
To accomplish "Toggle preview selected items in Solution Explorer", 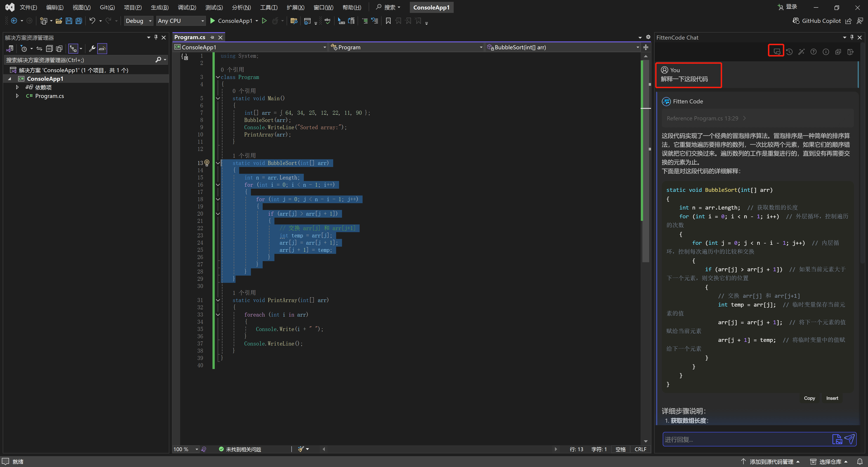I will click(x=102, y=49).
